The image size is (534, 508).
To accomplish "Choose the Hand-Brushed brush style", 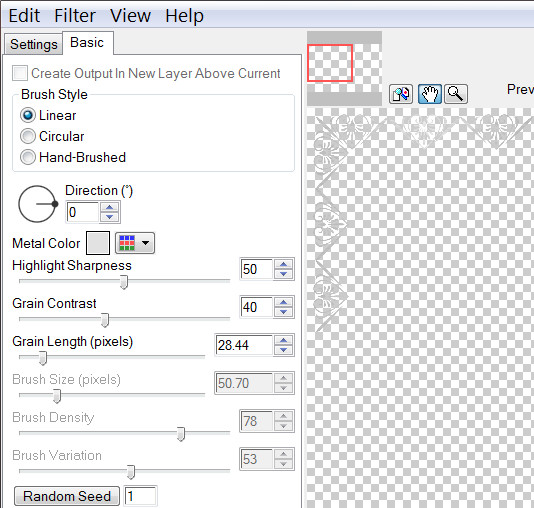I will pyautogui.click(x=73, y=157).
